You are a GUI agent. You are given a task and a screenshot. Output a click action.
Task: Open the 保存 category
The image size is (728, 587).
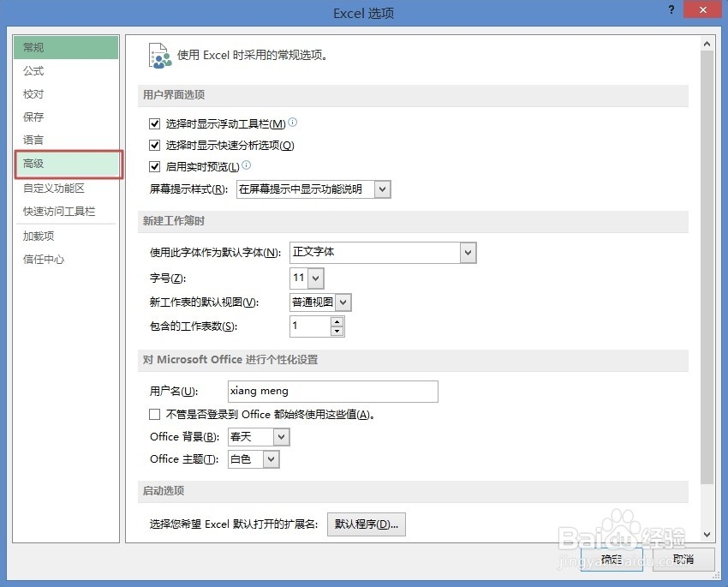click(66, 117)
